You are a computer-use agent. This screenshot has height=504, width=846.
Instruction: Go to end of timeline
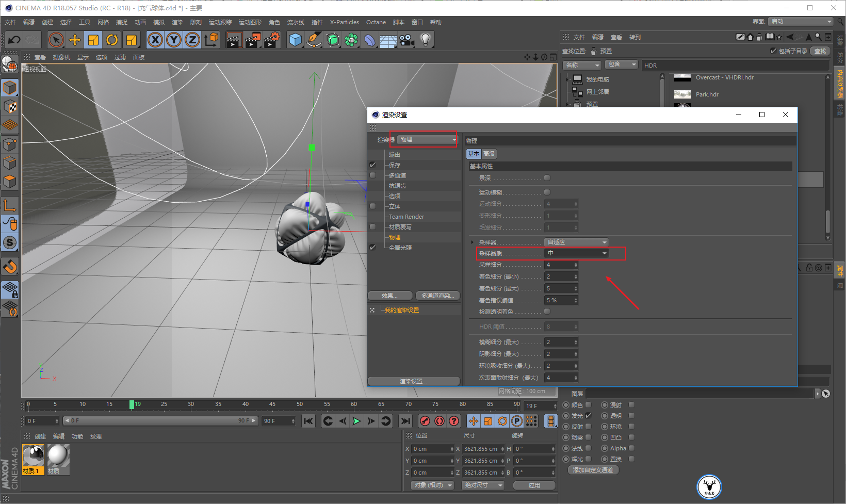click(405, 421)
